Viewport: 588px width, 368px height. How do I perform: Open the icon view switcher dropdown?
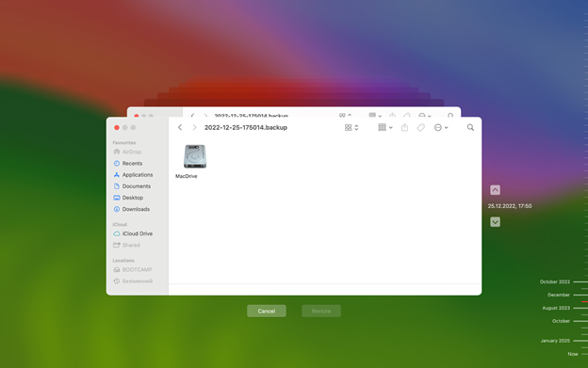coord(351,128)
